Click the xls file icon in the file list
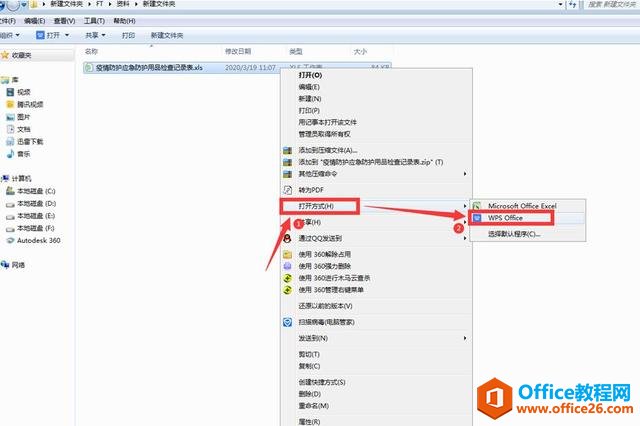Viewport: 640px width, 426px height. [x=89, y=67]
